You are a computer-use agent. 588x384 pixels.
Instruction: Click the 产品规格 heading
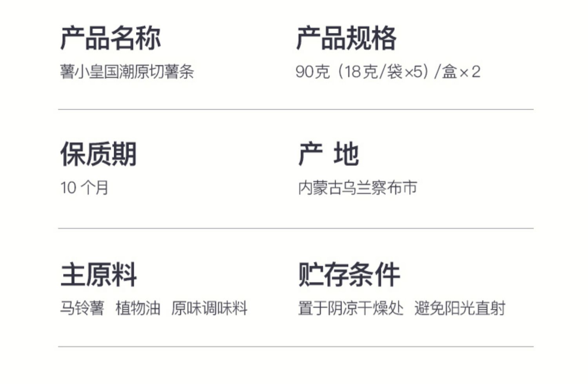click(x=346, y=38)
